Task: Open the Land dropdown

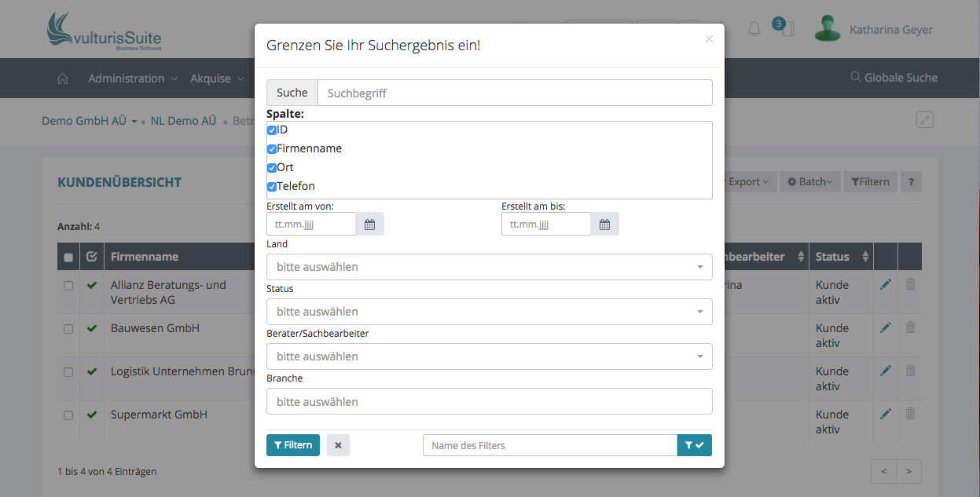Action: point(489,267)
